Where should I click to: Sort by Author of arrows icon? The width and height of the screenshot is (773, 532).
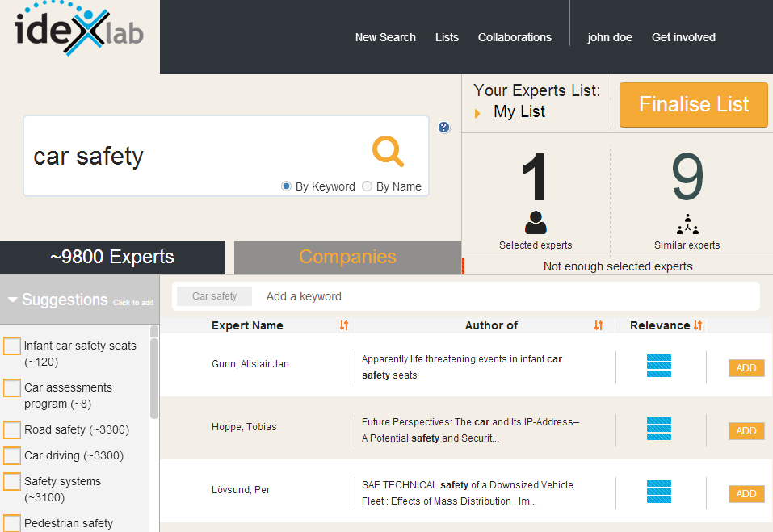pyautogui.click(x=599, y=325)
